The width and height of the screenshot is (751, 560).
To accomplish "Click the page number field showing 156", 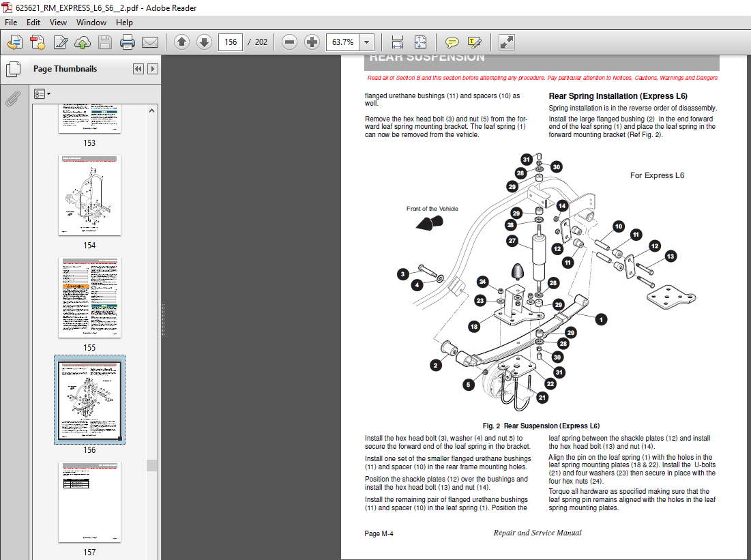I will [x=231, y=42].
